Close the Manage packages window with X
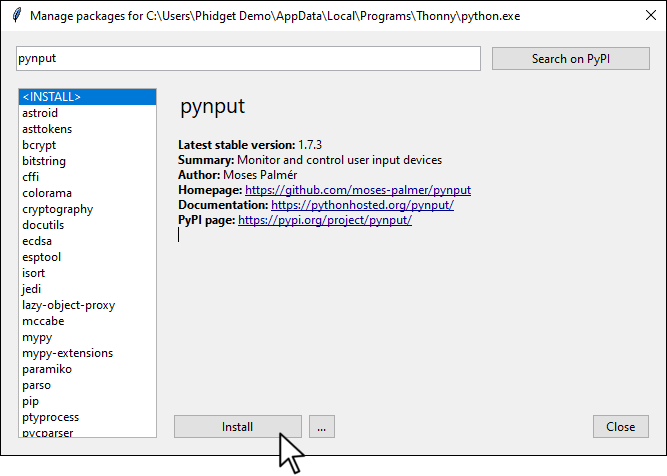This screenshot has height=476, width=667. point(650,15)
